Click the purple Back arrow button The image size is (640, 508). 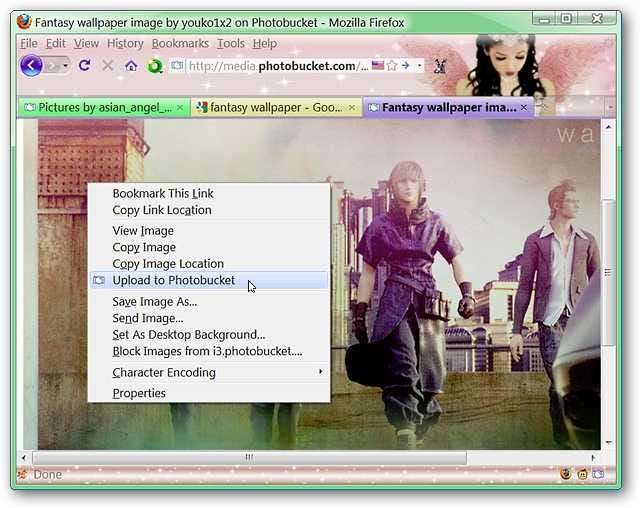coord(31,65)
